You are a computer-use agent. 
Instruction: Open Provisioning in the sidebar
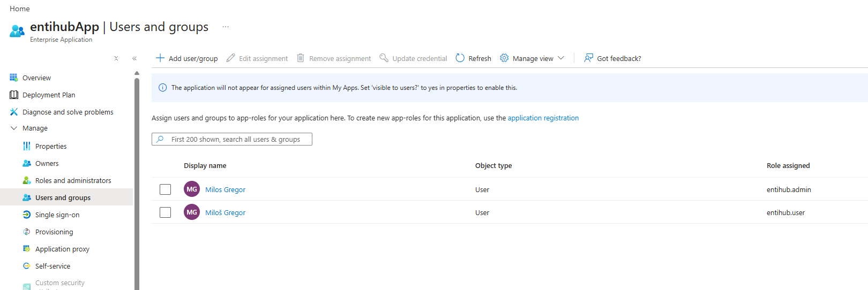(54, 232)
